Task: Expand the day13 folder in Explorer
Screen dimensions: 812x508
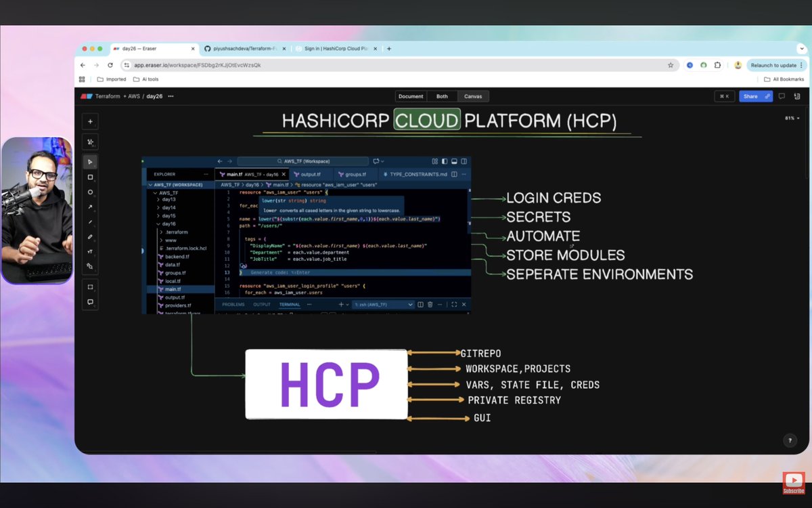Action: (x=167, y=200)
